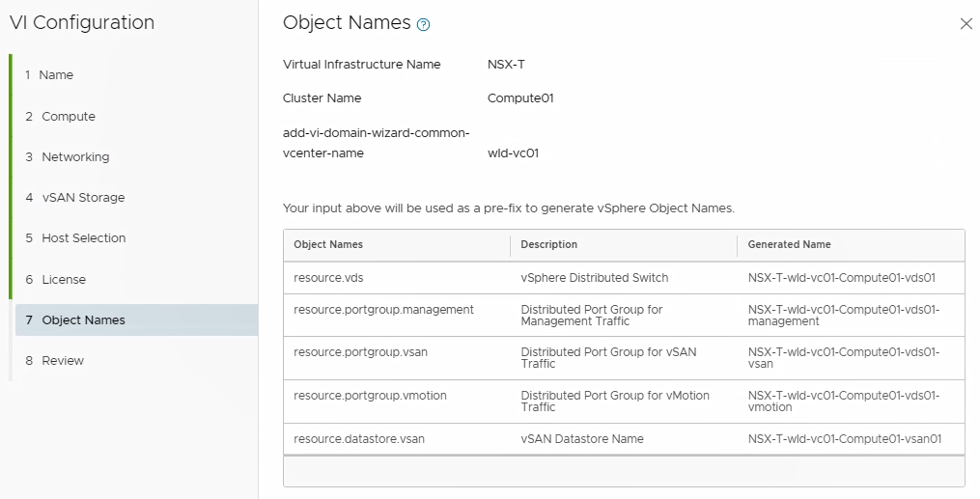Click the Object Names column header
Image resolution: width=980 pixels, height=499 pixels.
click(x=328, y=245)
